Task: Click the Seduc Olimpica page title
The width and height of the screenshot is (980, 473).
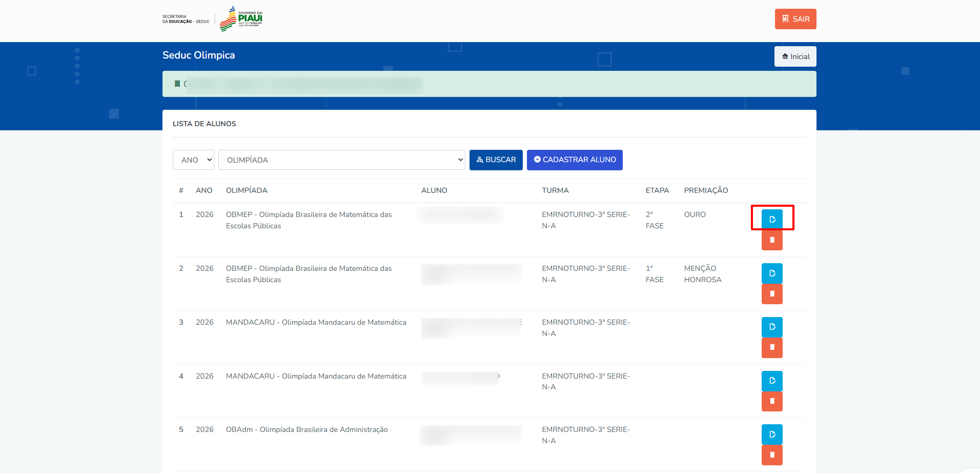Action: click(x=198, y=55)
